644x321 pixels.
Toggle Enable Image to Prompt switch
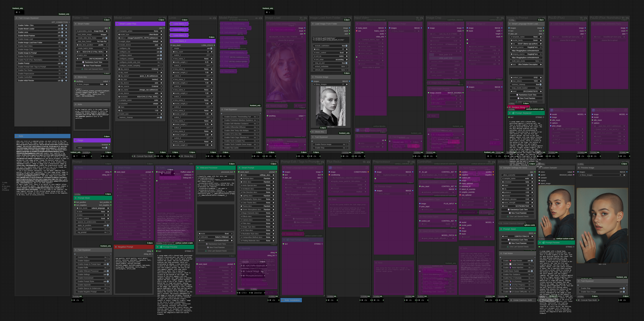pos(62,53)
